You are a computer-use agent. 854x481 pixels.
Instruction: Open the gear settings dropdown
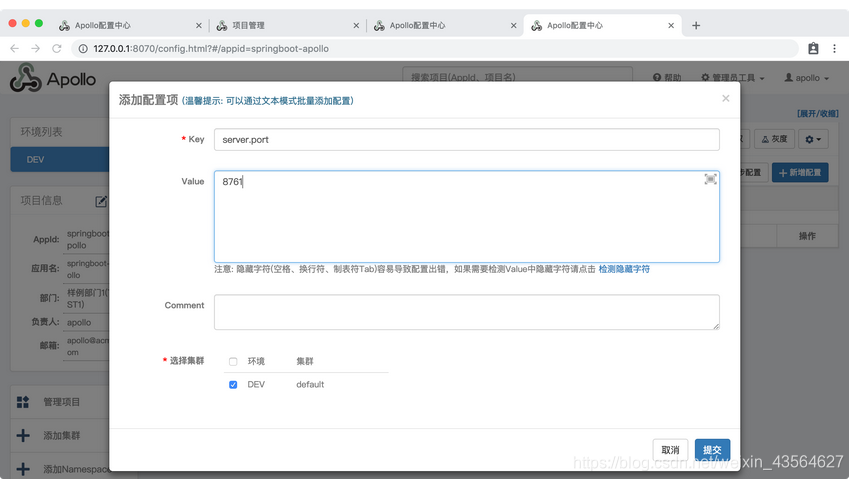coord(813,139)
